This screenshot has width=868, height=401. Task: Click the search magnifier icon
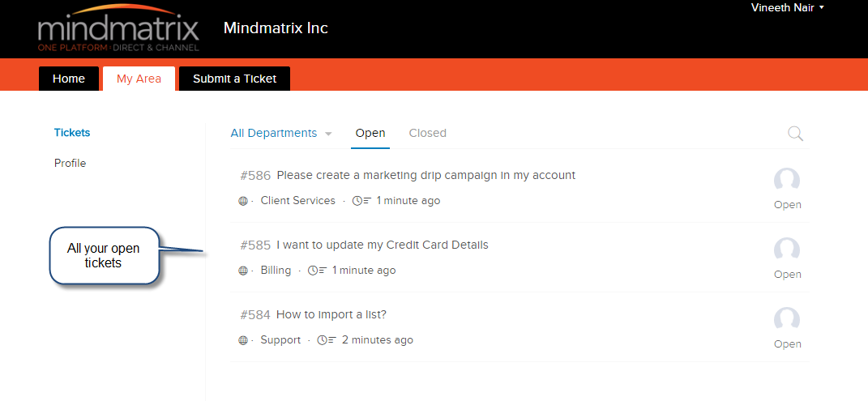click(x=796, y=134)
